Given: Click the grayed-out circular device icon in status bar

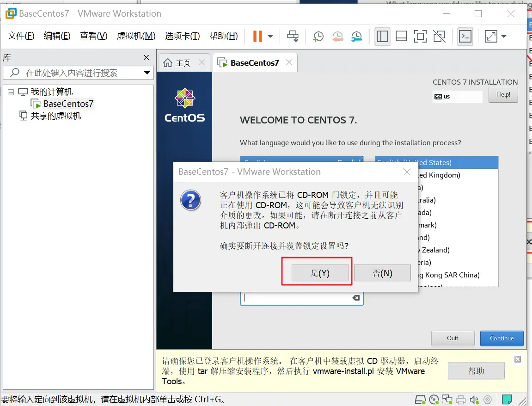Looking at the screenshot, I should click(x=488, y=400).
